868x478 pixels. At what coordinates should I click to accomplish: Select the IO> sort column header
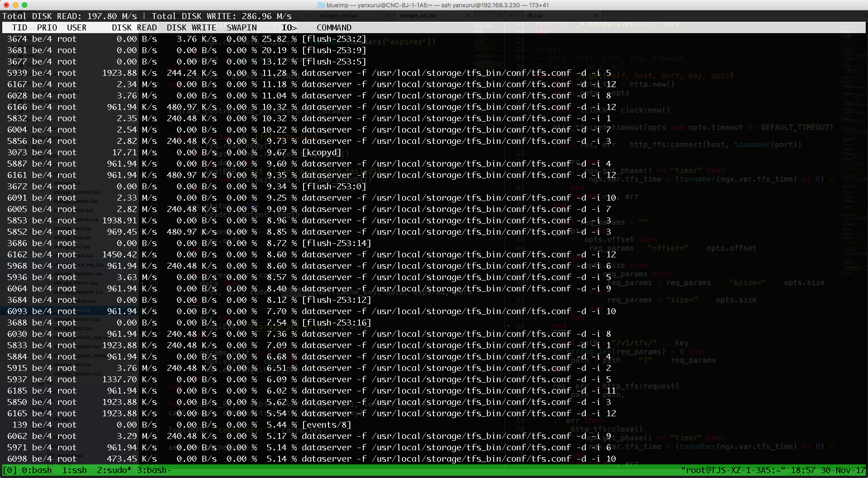click(289, 28)
